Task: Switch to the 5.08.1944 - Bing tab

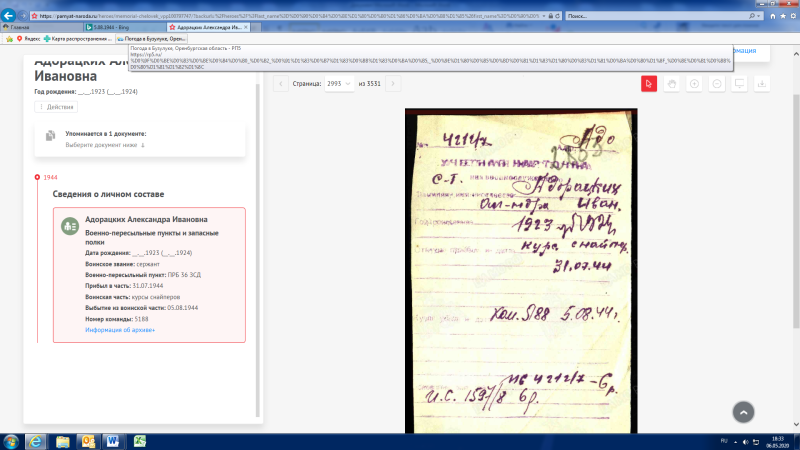Action: (125, 27)
